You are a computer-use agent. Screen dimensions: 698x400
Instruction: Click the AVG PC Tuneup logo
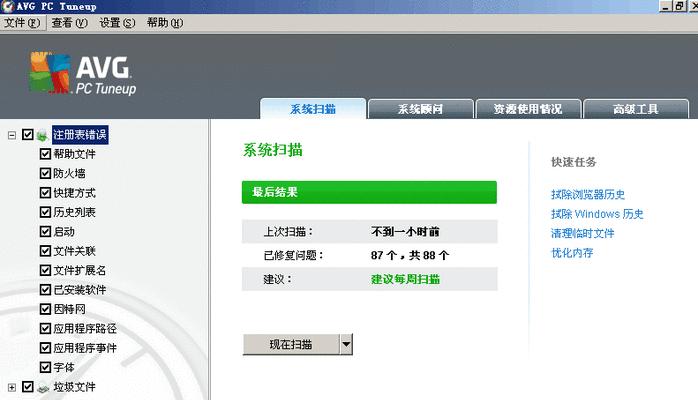(x=83, y=73)
